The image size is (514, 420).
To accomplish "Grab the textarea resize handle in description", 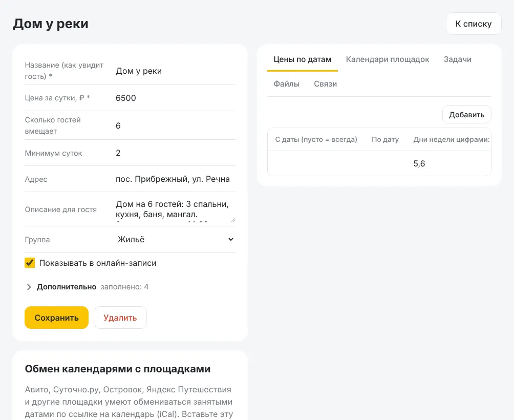I will tap(232, 220).
